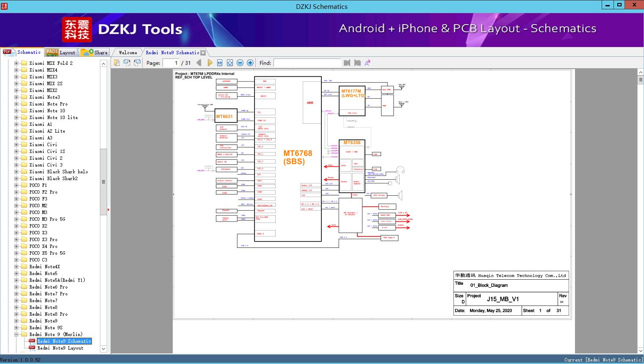
Task: Find the next match
Action: (357, 63)
